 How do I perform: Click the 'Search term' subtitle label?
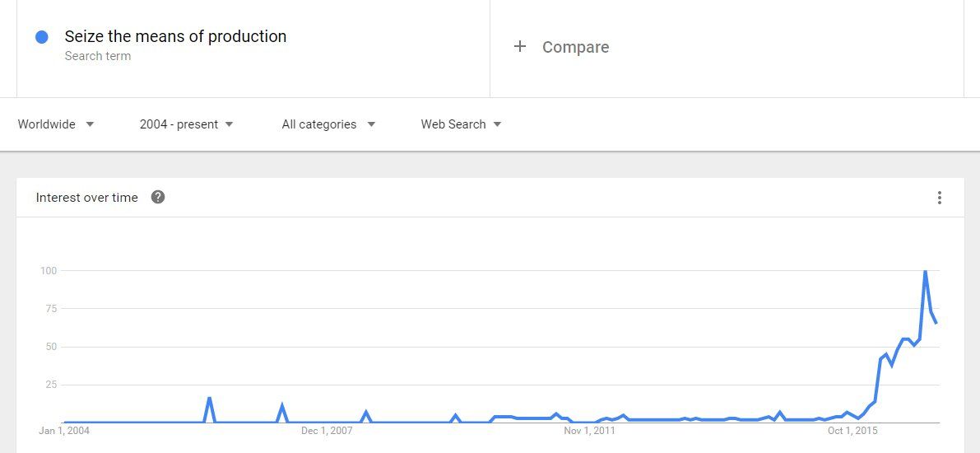pos(97,56)
